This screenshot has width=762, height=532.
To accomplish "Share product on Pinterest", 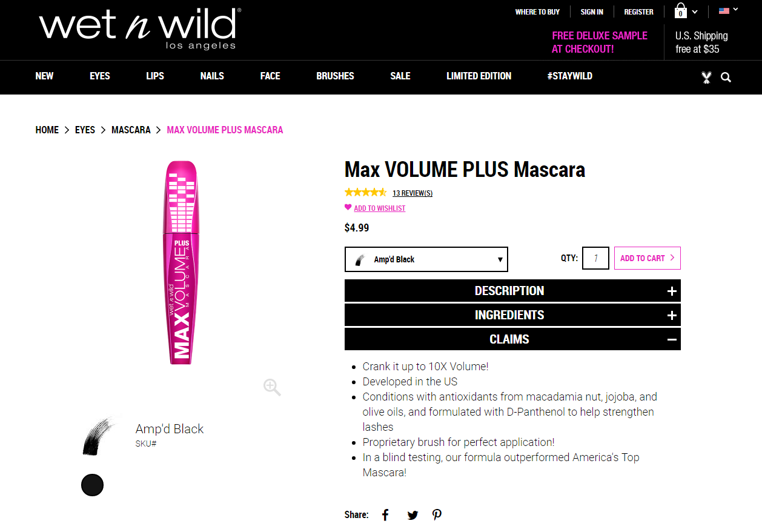I will coord(437,515).
